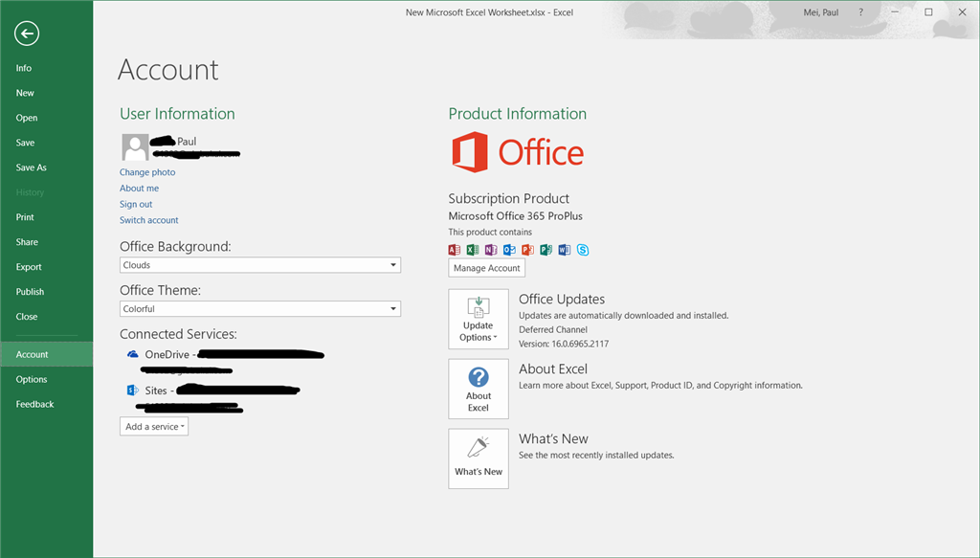Click the Publisher product icon
This screenshot has height=558, width=980.
pos(546,250)
